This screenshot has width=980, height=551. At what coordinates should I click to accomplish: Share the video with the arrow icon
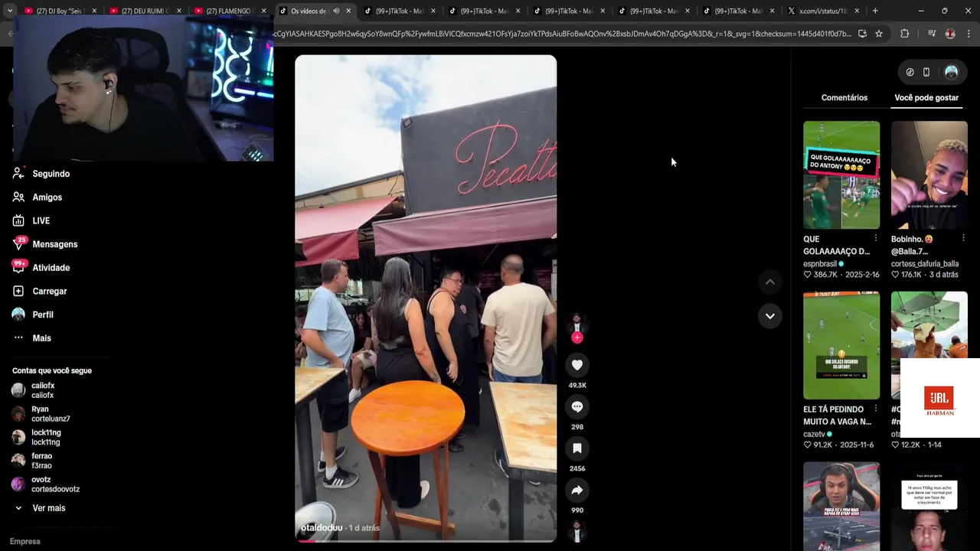point(577,490)
